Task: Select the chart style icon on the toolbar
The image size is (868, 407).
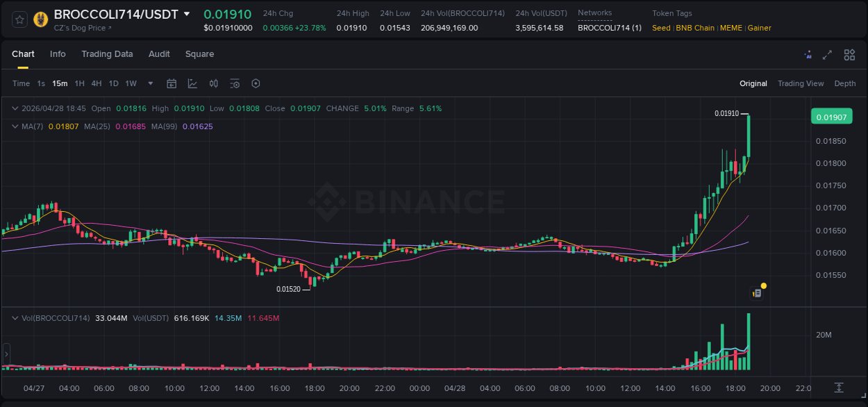Action: pyautogui.click(x=192, y=83)
